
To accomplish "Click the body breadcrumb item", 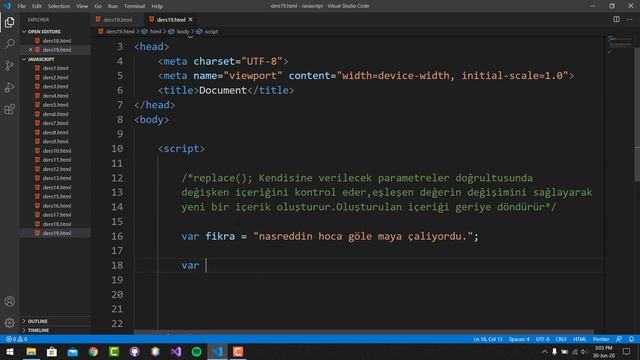I will [x=183, y=31].
